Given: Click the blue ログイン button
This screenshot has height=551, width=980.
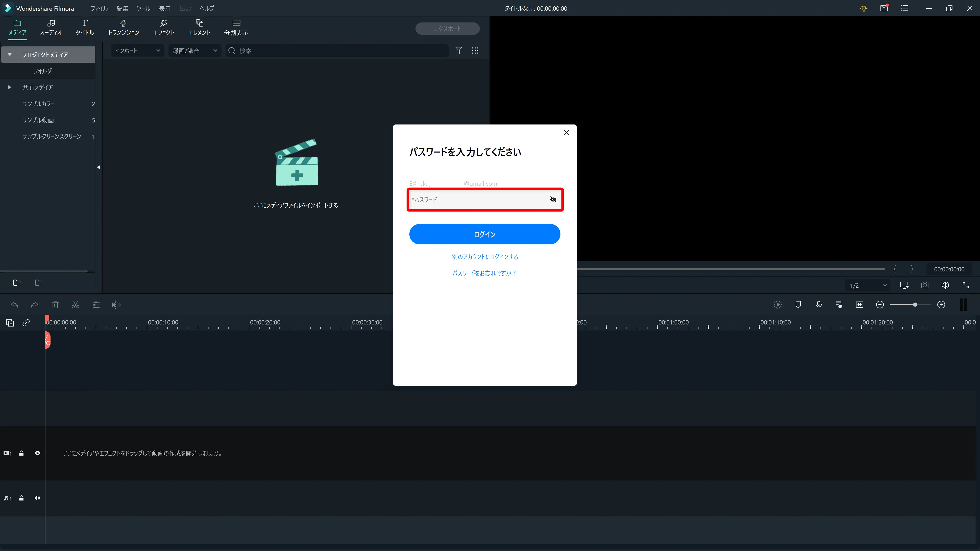Looking at the screenshot, I should coord(485,234).
